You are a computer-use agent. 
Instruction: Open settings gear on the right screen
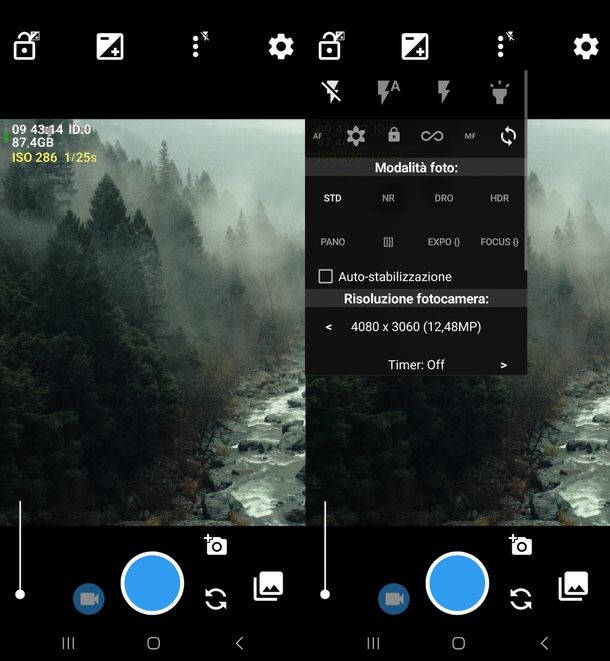click(586, 46)
